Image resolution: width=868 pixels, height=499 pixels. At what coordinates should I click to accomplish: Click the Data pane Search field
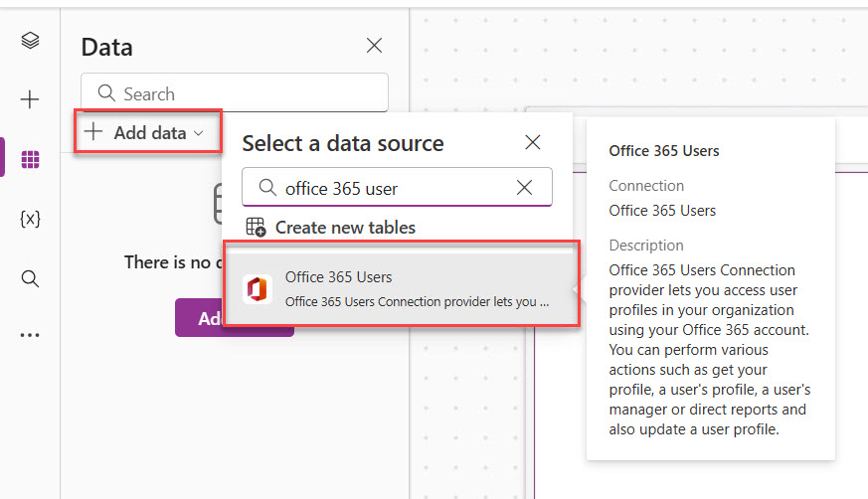click(235, 92)
